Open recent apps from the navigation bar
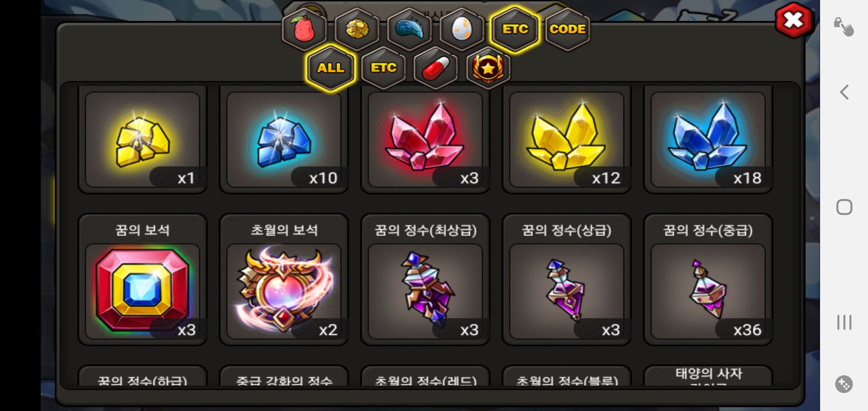Viewport: 868px width, 411px height. click(844, 322)
